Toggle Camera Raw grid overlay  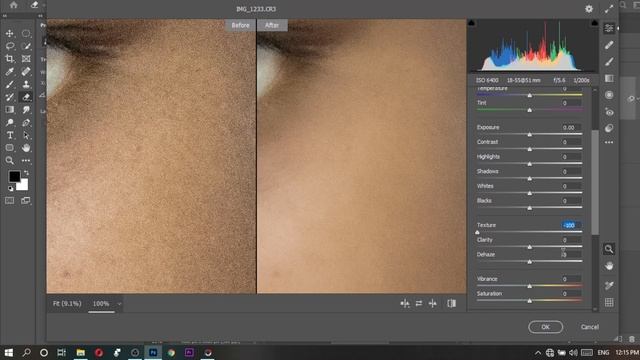pos(609,302)
